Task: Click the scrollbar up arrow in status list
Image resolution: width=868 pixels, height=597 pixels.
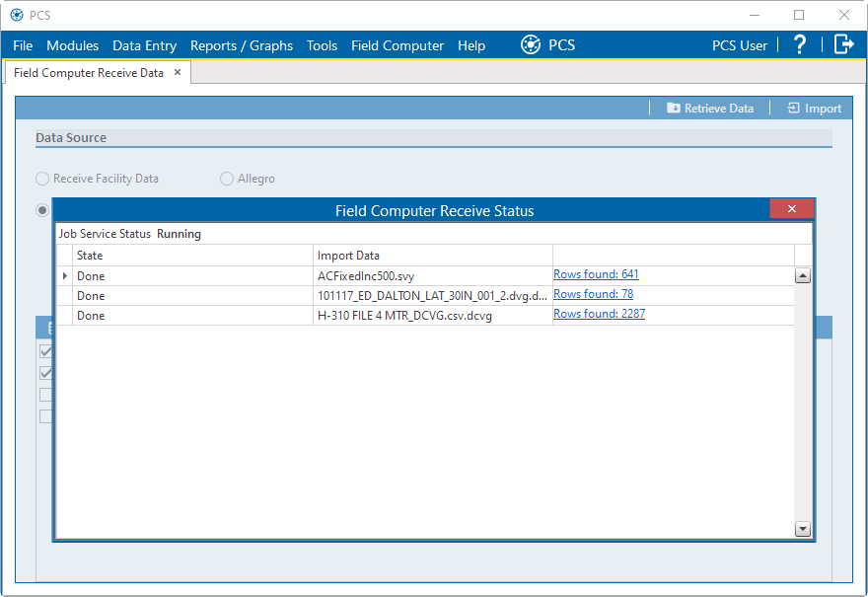Action: pos(802,276)
